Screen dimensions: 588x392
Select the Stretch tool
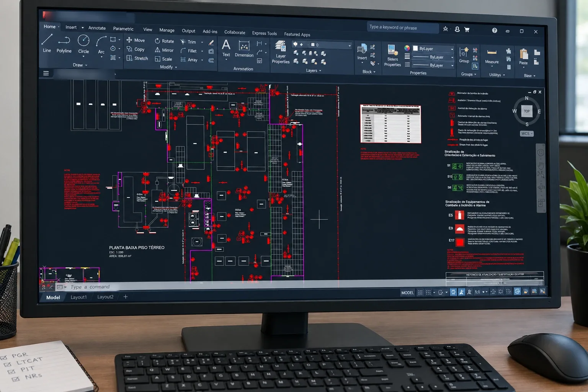pyautogui.click(x=137, y=58)
